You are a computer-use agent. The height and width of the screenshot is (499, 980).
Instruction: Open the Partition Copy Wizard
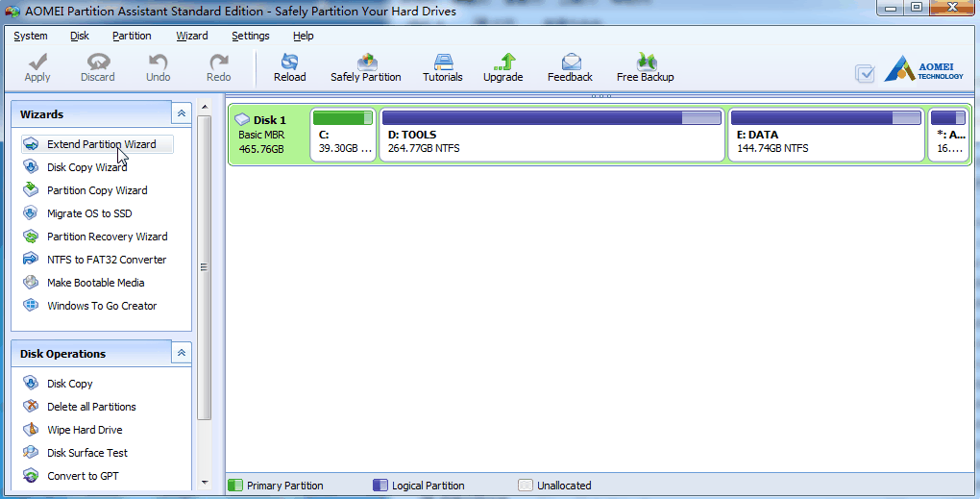click(x=97, y=190)
